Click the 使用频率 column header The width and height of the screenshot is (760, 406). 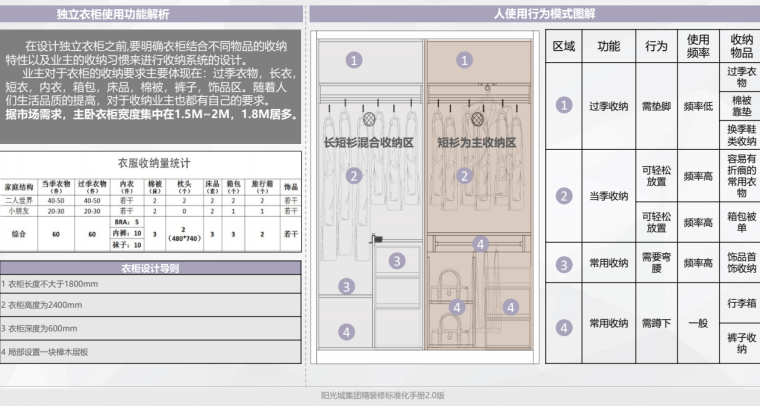[697, 46]
